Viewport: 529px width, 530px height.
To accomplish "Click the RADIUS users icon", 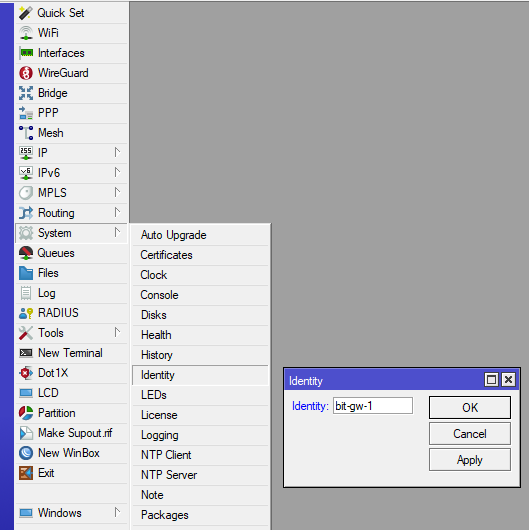I will pos(26,313).
